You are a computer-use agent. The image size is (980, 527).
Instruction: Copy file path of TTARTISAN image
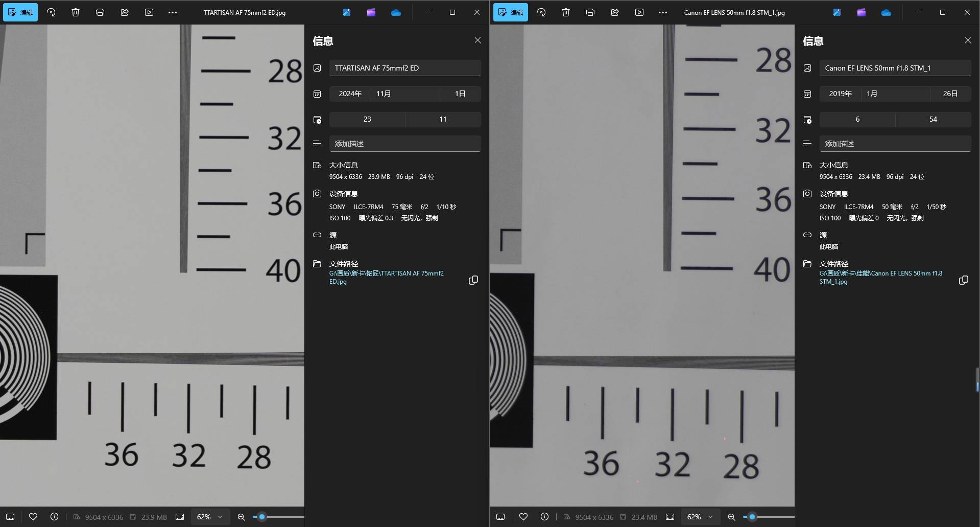473,280
